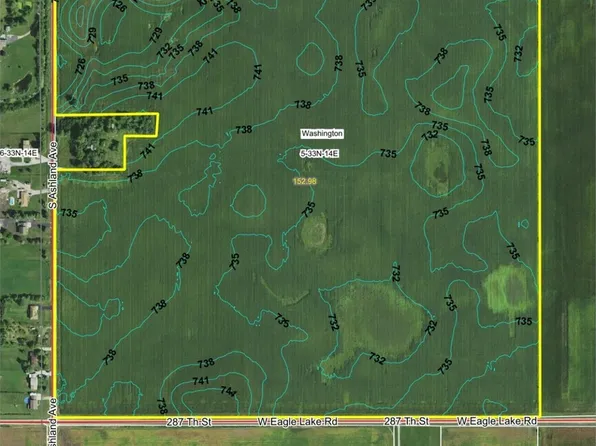Viewport: 596px width, 446px height.
Task: Click the 6-33N-14E label beside Ashland Ave
Action: click(x=19, y=153)
